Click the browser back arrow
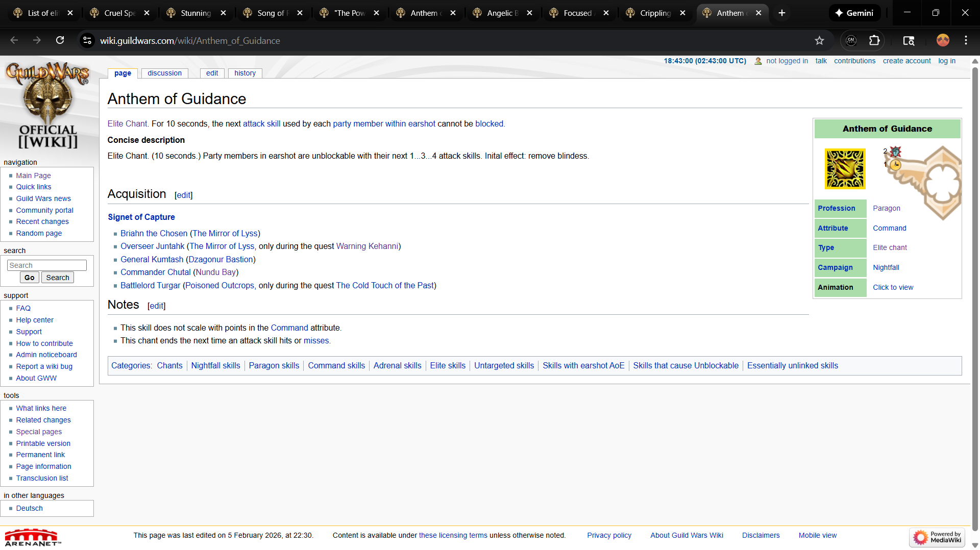 click(14, 40)
